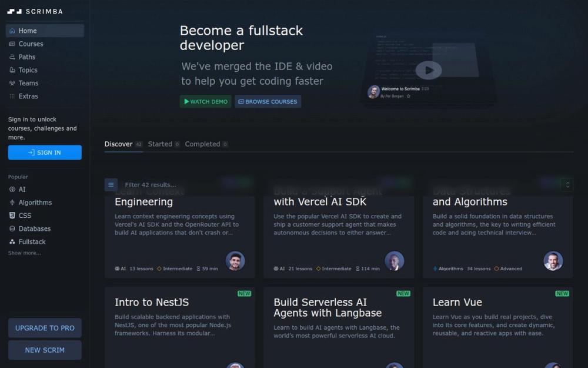Switch to the Started tab
The width and height of the screenshot is (588, 368).
(x=163, y=144)
